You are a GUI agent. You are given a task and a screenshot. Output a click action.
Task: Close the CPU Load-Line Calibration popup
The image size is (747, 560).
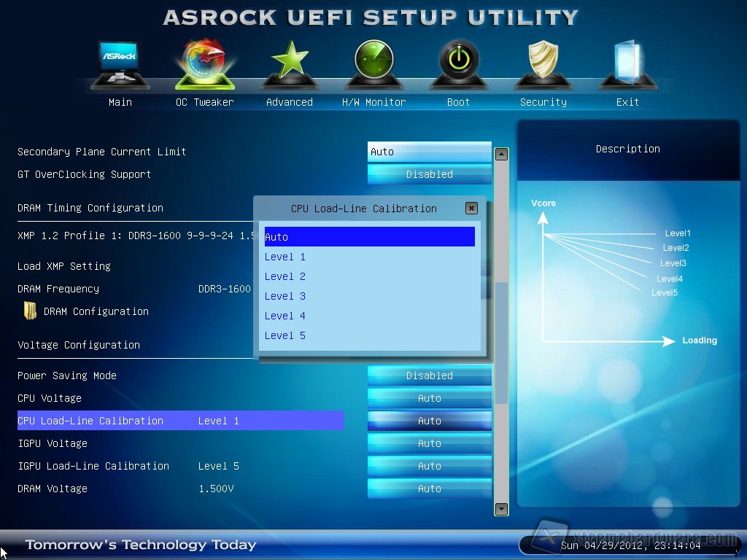471,209
